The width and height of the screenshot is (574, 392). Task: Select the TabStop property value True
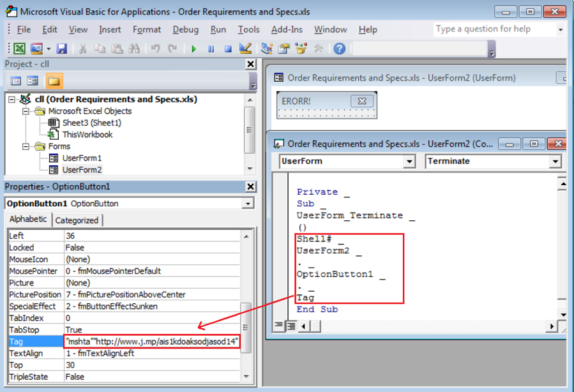point(152,330)
